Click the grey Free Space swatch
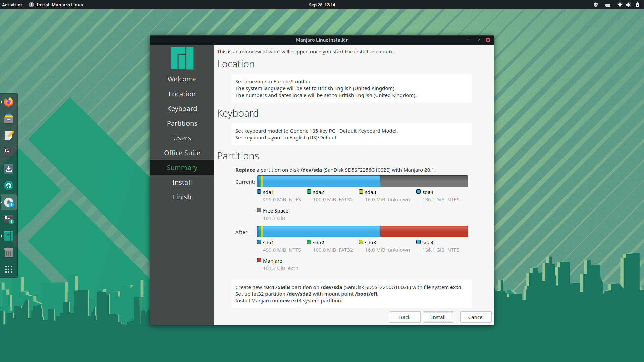This screenshot has width=644, height=362. pyautogui.click(x=259, y=210)
